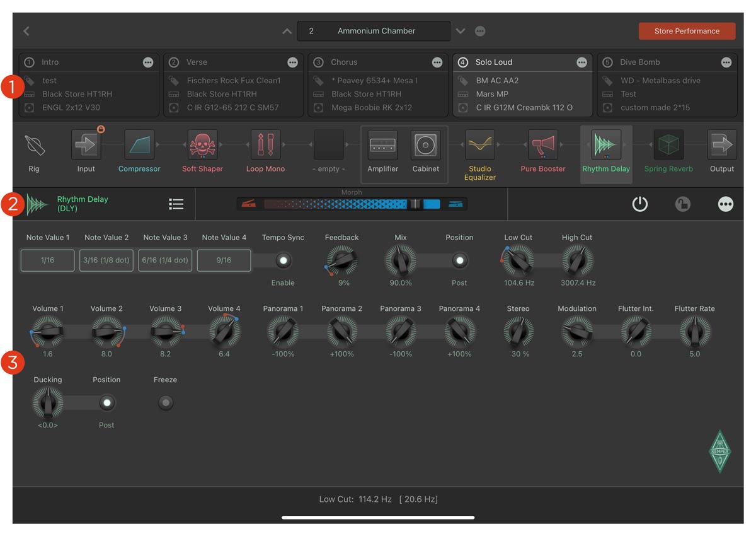Click the Panorama 2 knob
The image size is (756, 536).
(342, 331)
